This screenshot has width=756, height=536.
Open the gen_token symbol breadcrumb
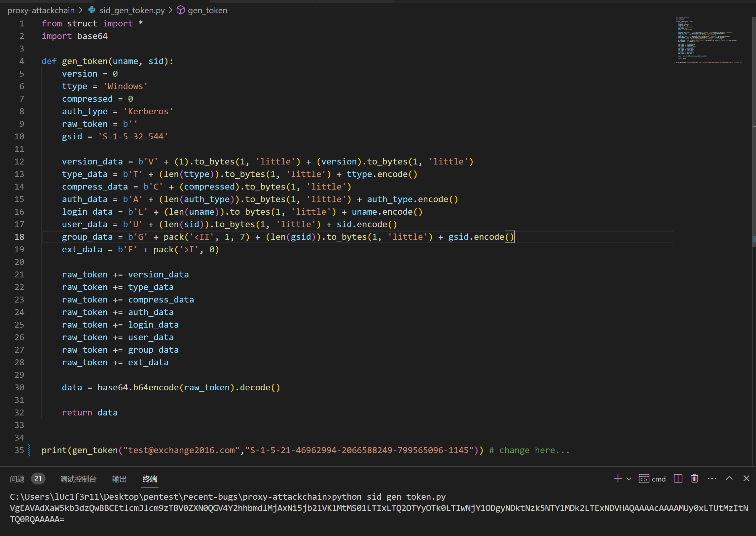[207, 10]
